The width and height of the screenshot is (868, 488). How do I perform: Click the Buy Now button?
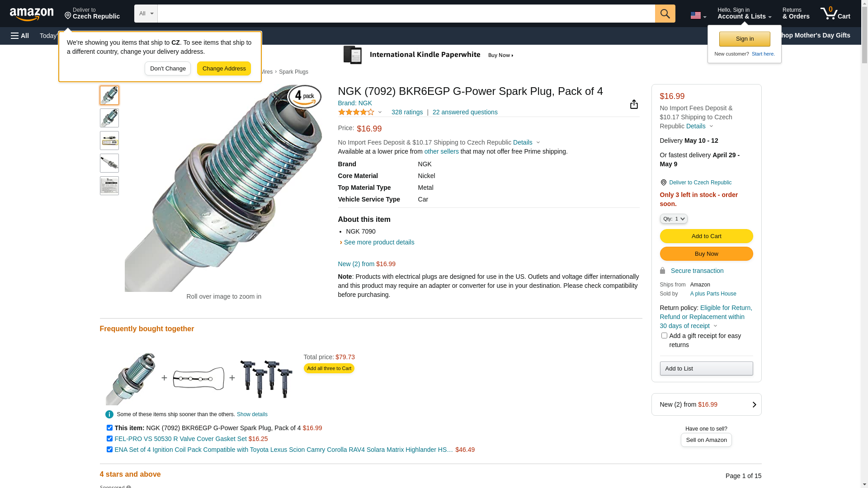(706, 253)
